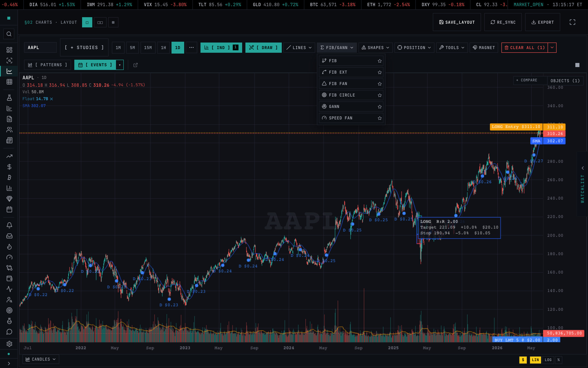Screen dimensions: 588x368
Task: Select two-pane split chart layout
Action: (x=100, y=22)
